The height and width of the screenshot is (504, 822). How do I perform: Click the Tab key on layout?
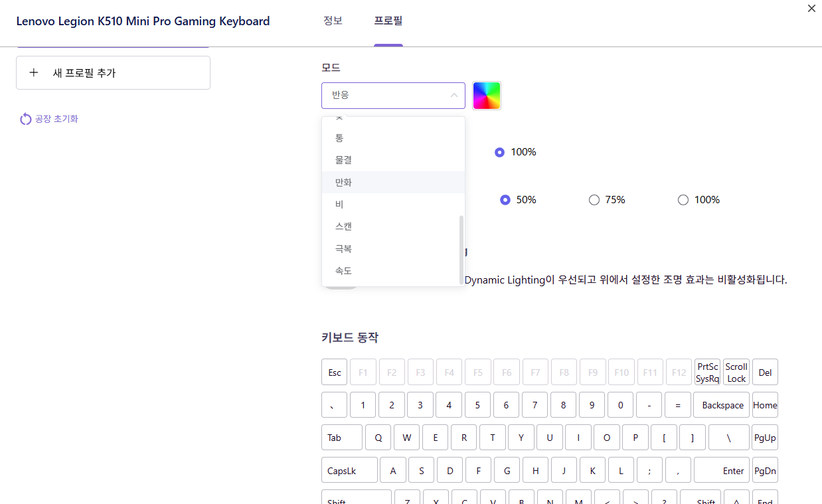342,438
